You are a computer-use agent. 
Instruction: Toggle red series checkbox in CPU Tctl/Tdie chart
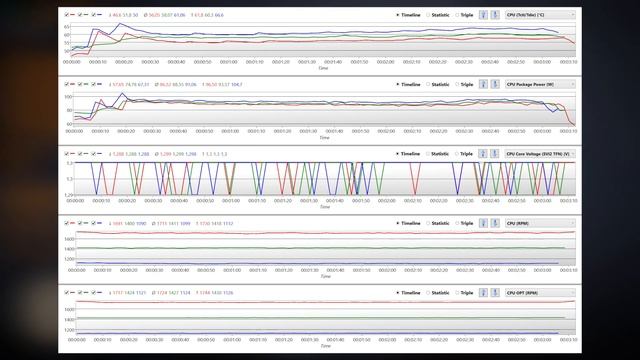pos(67,15)
